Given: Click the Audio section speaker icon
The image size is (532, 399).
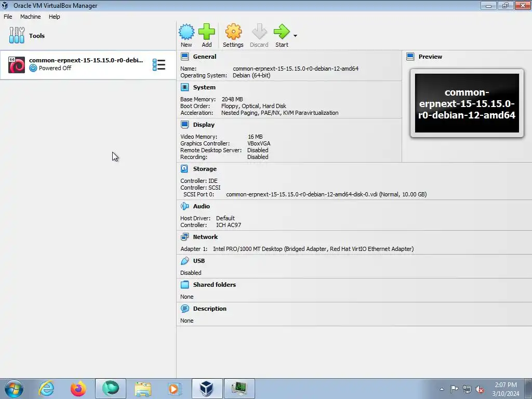Looking at the screenshot, I should pyautogui.click(x=184, y=206).
